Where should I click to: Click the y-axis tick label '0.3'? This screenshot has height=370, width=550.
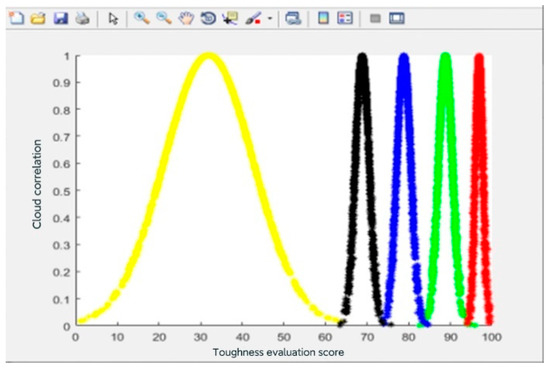pyautogui.click(x=61, y=245)
